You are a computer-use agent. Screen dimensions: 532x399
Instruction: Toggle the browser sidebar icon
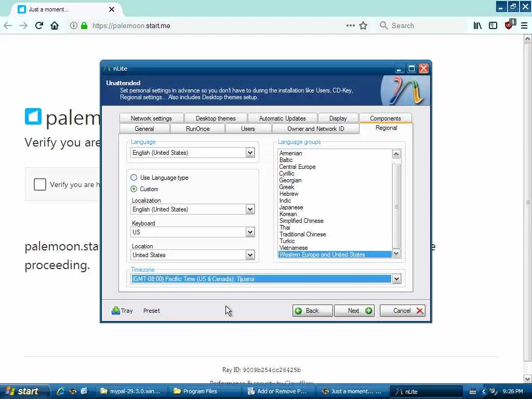coord(493,25)
